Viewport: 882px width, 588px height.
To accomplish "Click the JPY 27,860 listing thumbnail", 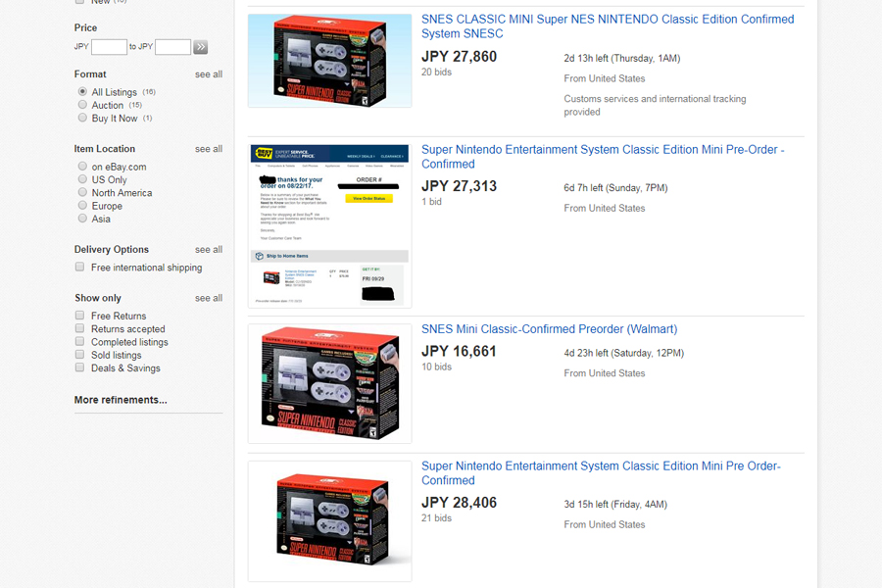I will pyautogui.click(x=329, y=61).
